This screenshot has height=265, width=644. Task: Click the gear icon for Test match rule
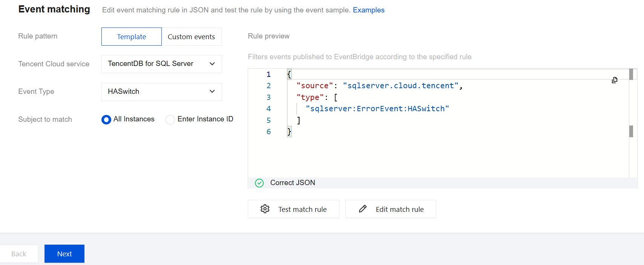265,209
